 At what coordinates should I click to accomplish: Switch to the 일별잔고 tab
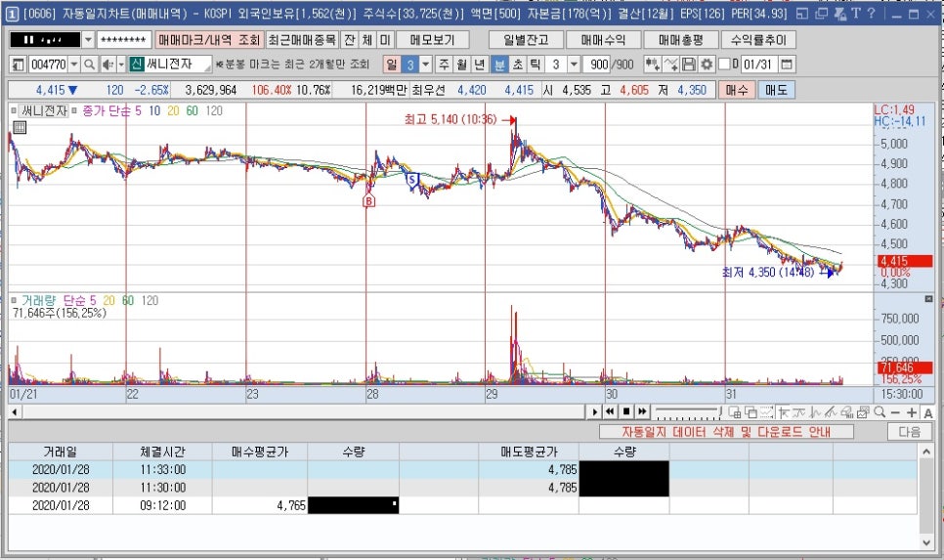526,40
